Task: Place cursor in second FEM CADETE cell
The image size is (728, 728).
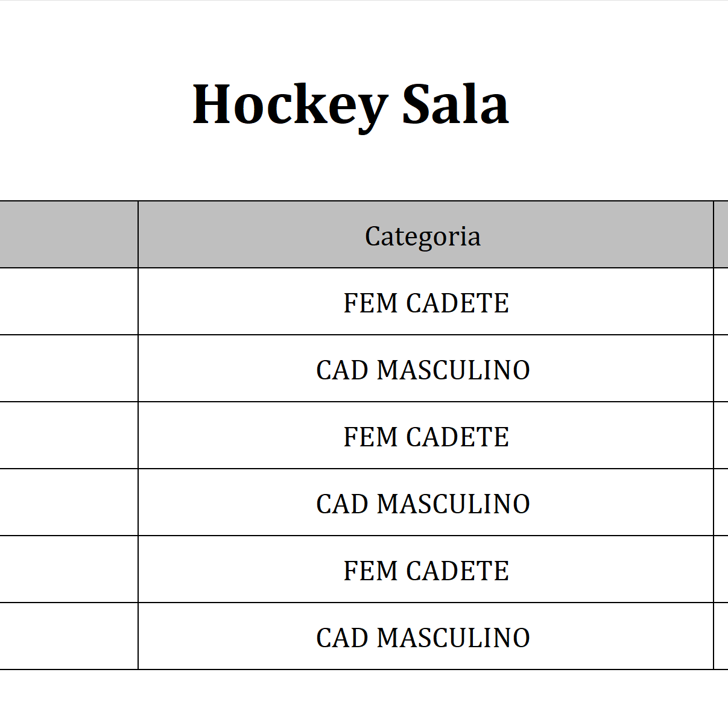Action: (x=426, y=437)
